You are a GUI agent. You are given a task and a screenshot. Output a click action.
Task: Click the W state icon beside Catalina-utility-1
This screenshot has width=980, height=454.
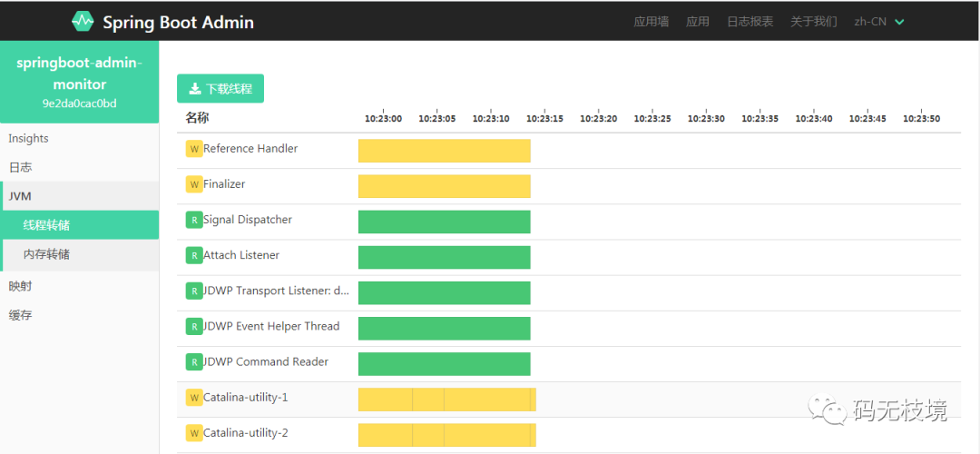tap(194, 397)
